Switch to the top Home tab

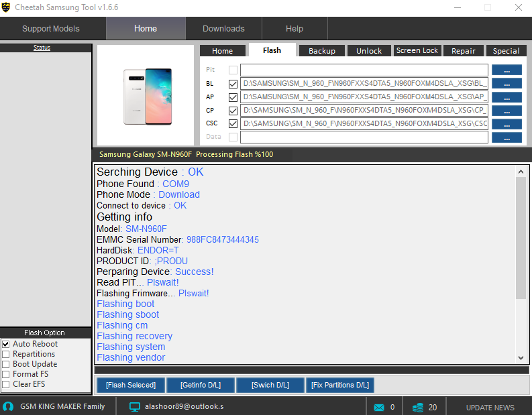[x=146, y=28]
